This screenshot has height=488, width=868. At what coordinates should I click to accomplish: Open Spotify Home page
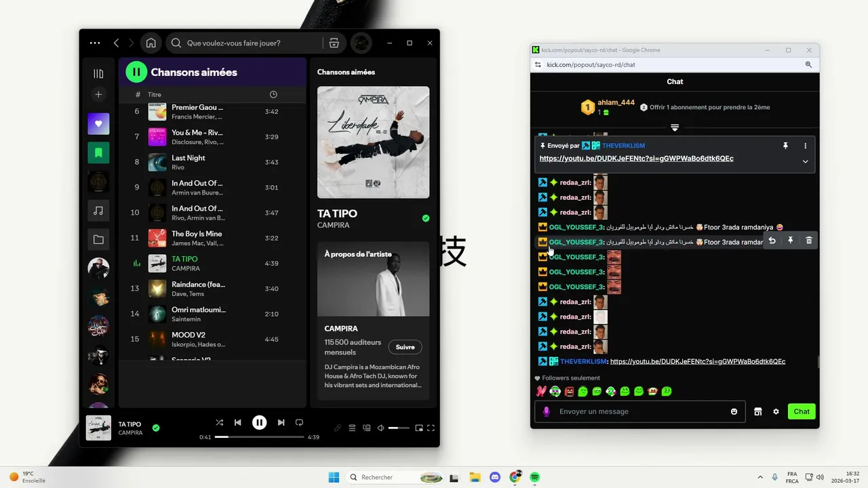(x=151, y=43)
